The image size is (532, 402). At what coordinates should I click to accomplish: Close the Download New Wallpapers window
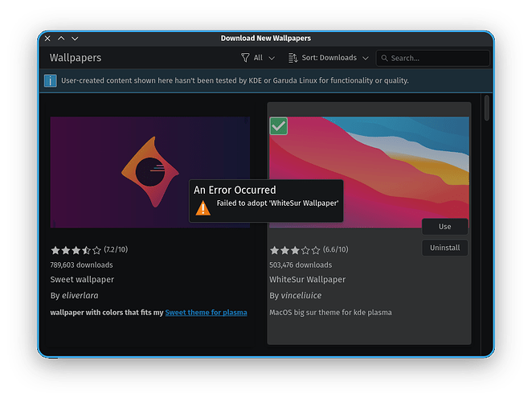tap(47, 39)
